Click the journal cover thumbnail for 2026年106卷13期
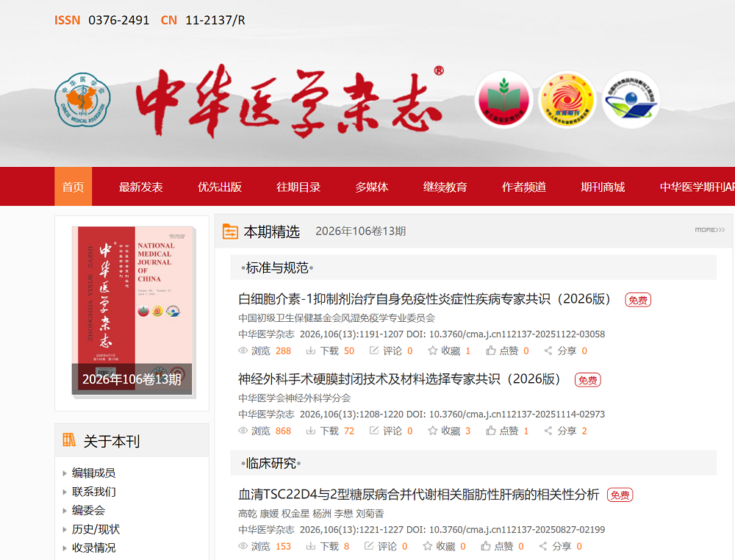735x560 pixels. click(132, 309)
